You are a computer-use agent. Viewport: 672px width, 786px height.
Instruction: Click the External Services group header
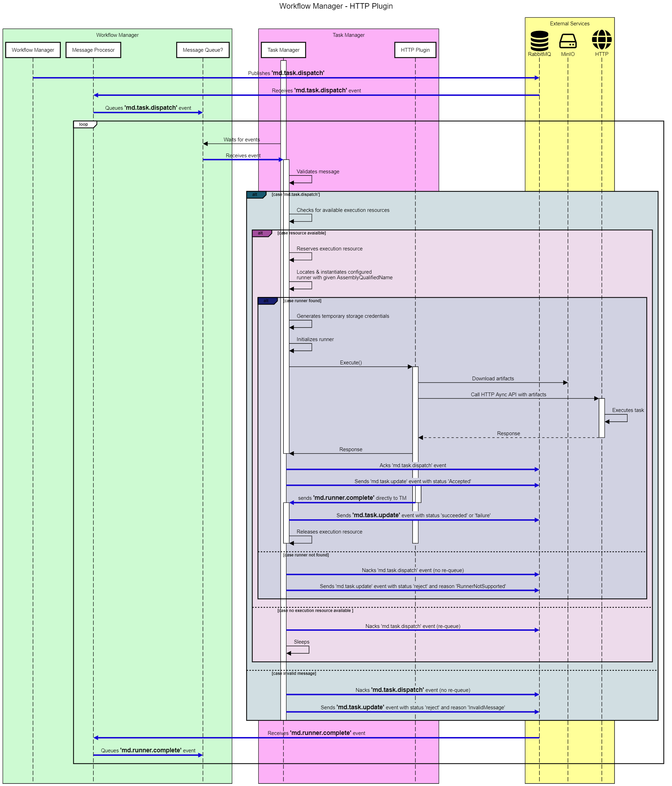[570, 24]
